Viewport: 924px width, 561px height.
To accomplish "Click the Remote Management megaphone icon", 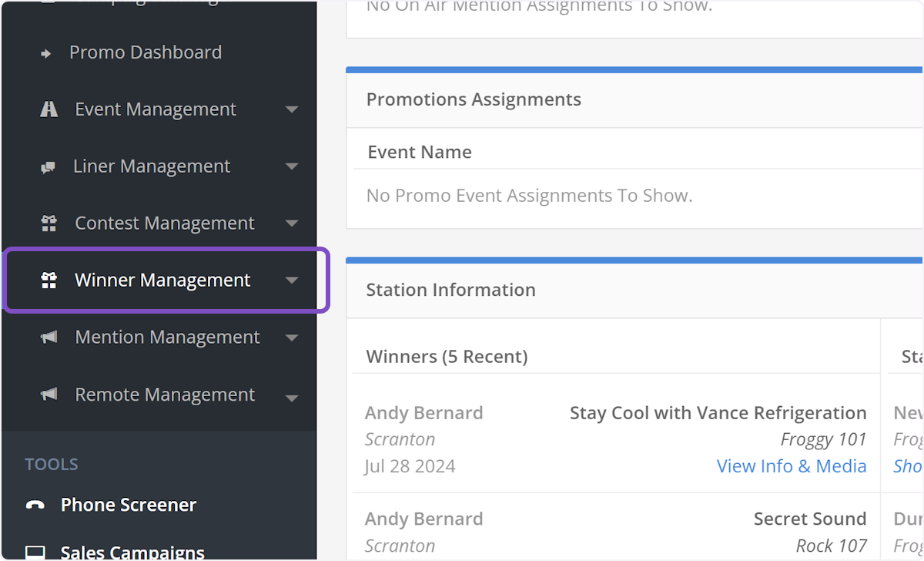I will click(x=48, y=394).
